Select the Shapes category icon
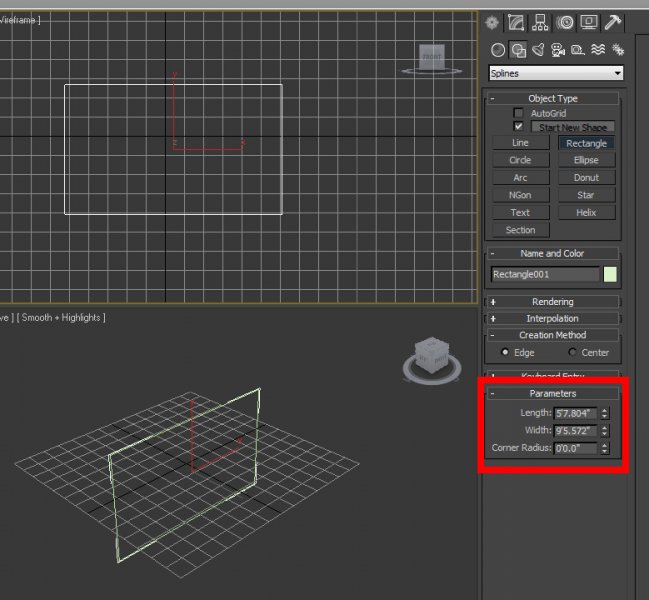Viewport: 649px width, 600px height. [x=518, y=50]
